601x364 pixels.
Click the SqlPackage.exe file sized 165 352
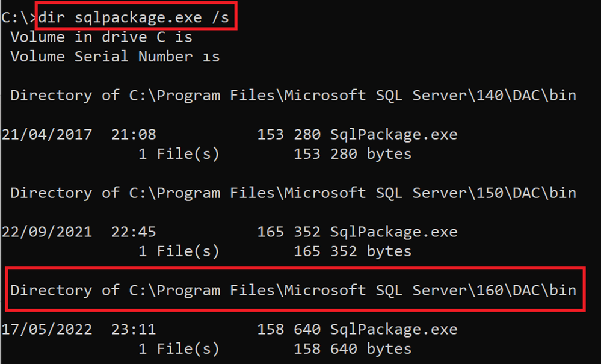[x=393, y=232]
